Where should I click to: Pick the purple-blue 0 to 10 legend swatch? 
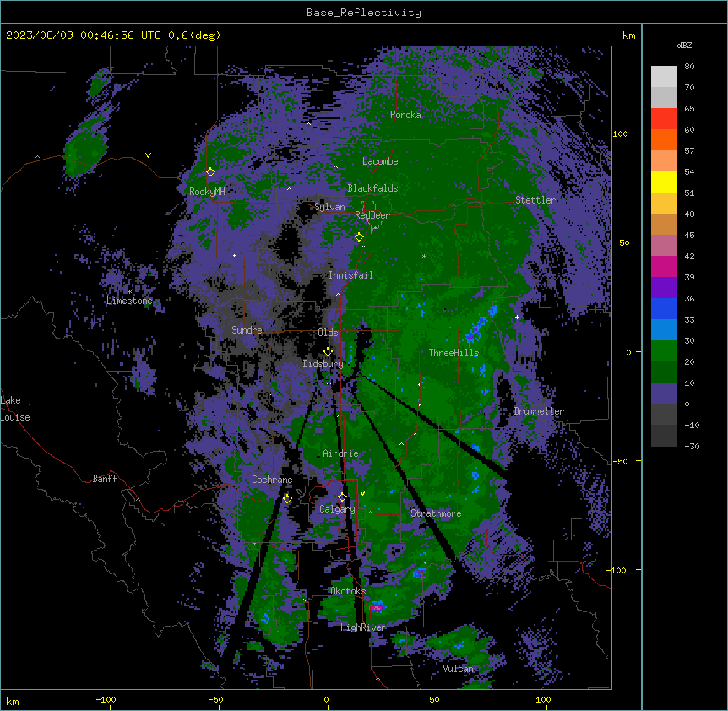point(664,393)
